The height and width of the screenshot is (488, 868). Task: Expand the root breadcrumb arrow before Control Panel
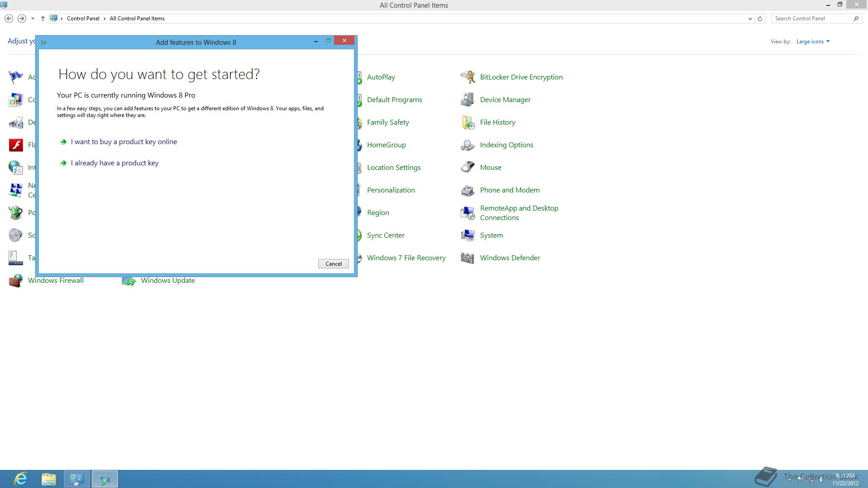[62, 19]
